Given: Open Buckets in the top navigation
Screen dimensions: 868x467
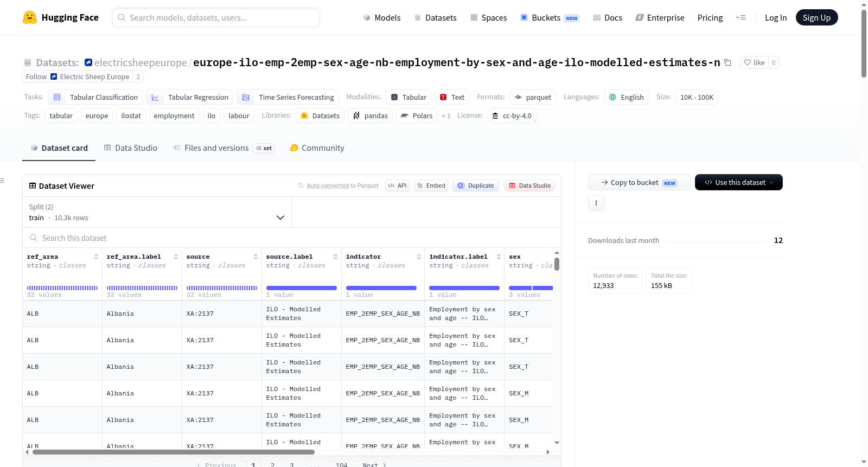Looking at the screenshot, I should (x=550, y=17).
